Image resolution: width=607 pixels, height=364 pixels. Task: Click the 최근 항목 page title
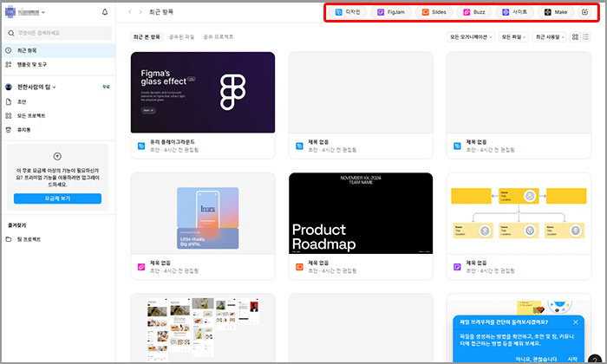pos(161,12)
